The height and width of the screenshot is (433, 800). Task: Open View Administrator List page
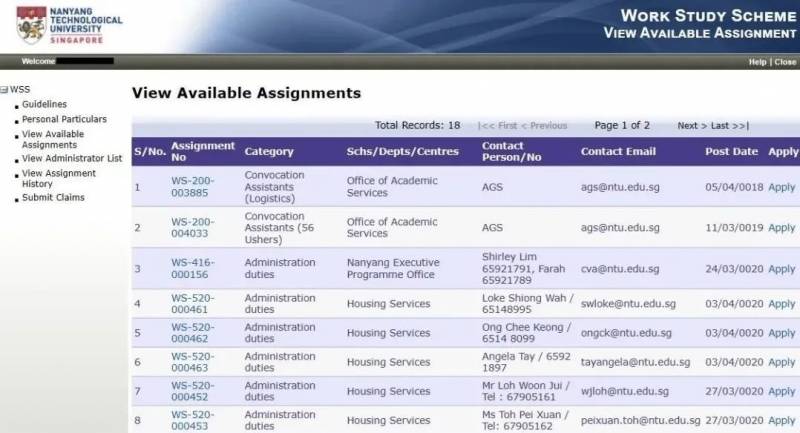pyautogui.click(x=71, y=158)
